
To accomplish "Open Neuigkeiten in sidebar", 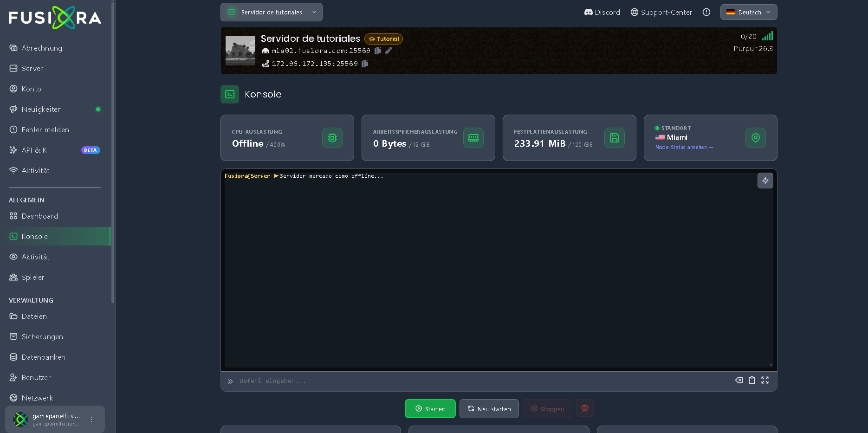I will [x=55, y=109].
